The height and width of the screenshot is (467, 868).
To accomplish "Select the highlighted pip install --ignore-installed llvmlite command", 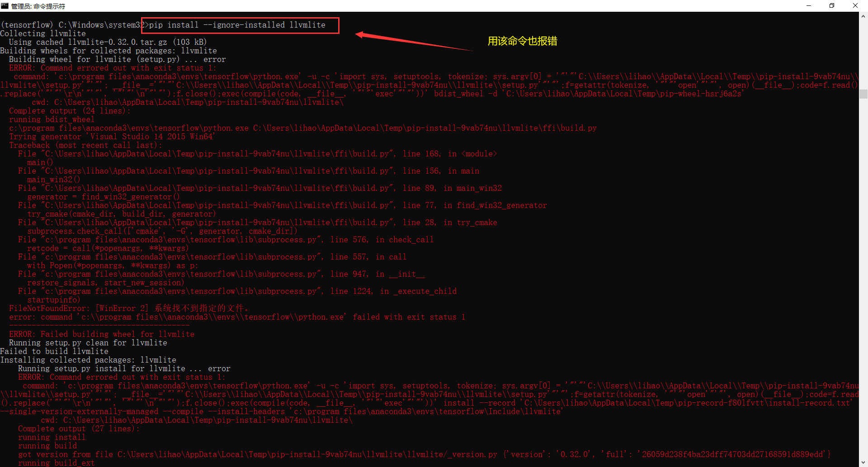I will 240,25.
